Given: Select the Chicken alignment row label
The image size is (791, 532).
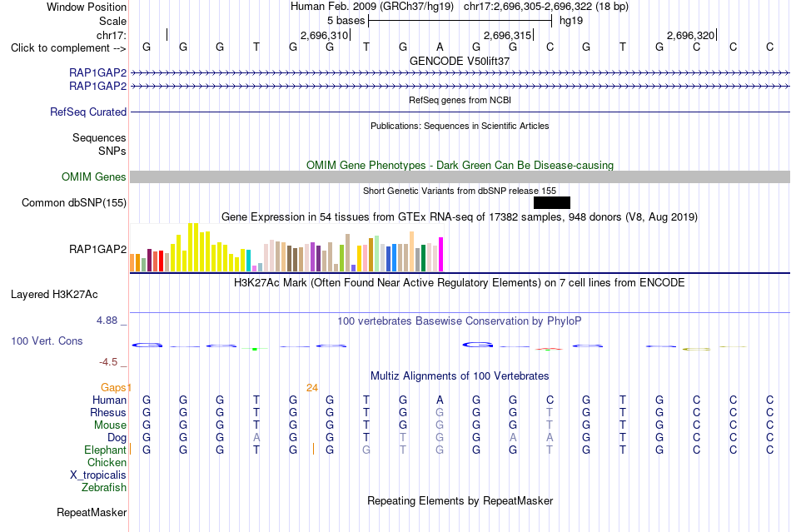Looking at the screenshot, I should point(107,462).
